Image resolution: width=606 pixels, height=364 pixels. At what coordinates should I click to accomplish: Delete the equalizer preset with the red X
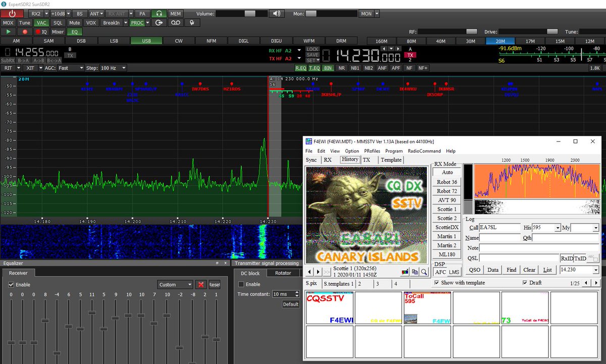pos(201,285)
